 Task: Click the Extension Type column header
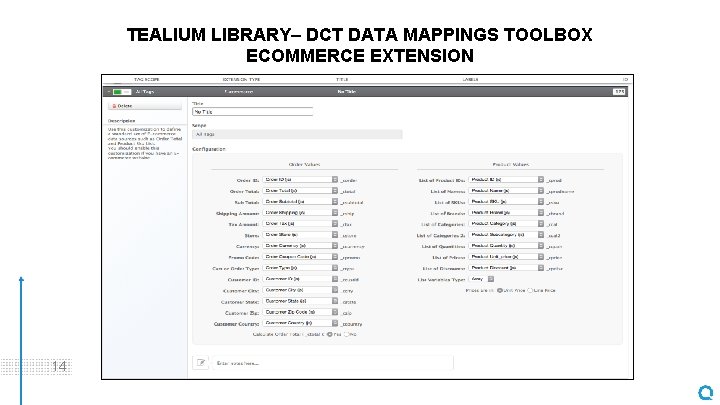tap(241, 79)
